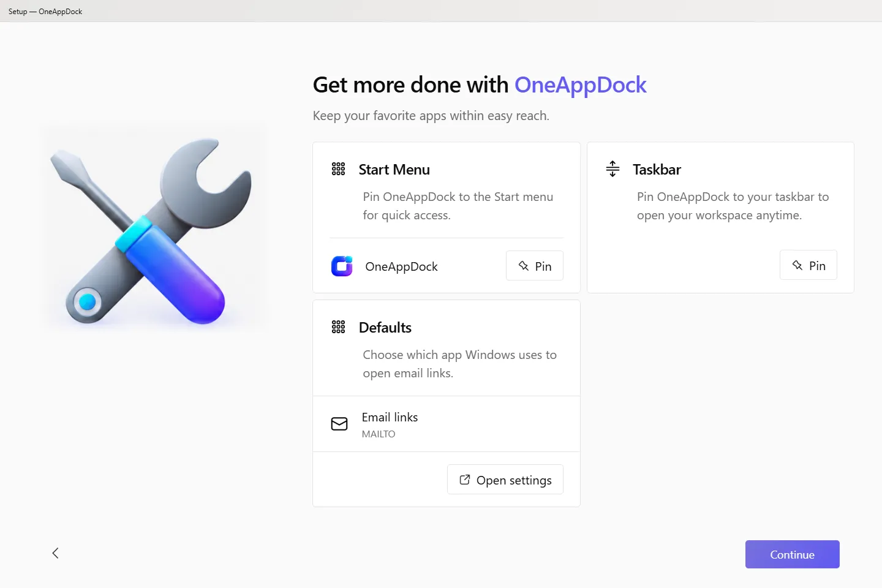
Task: Click the 'Pin OneAppDock to your taskbar' description
Action: pyautogui.click(x=733, y=206)
